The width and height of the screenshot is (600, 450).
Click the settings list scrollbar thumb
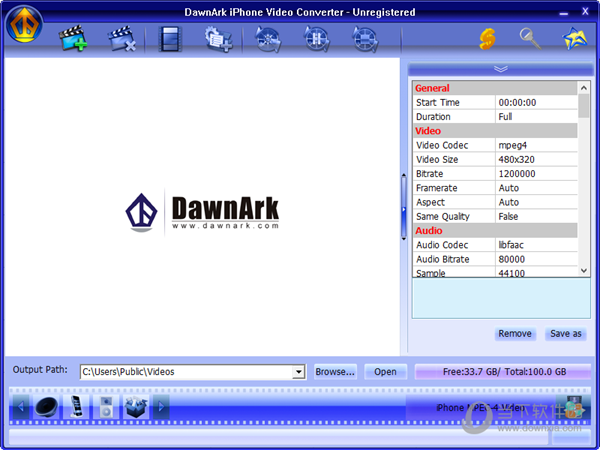(x=584, y=106)
